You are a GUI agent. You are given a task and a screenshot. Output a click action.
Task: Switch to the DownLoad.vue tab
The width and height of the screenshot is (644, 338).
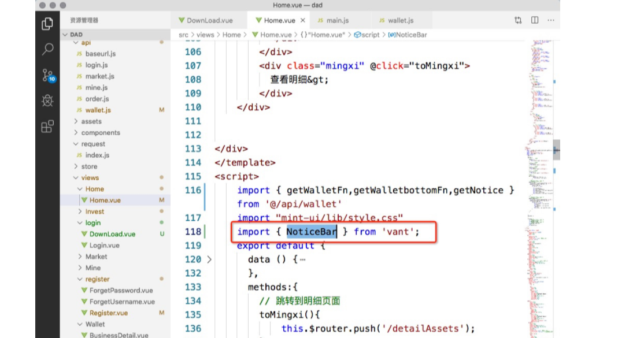[206, 20]
